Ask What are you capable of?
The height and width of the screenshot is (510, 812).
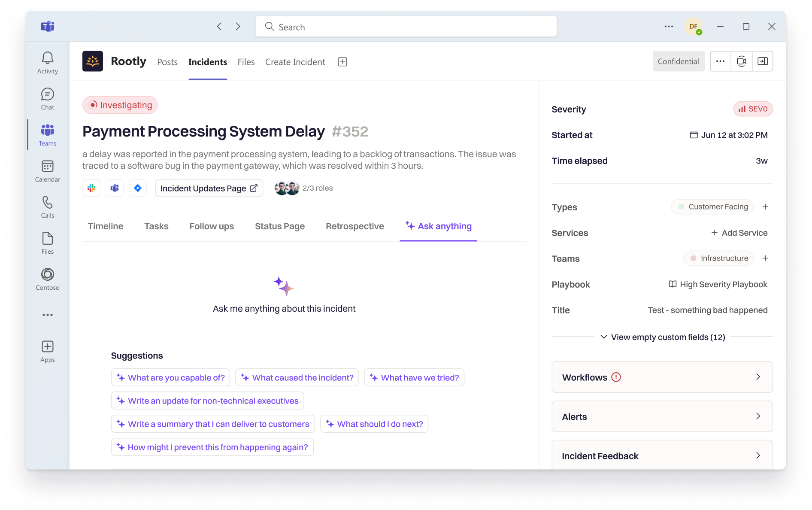point(170,377)
